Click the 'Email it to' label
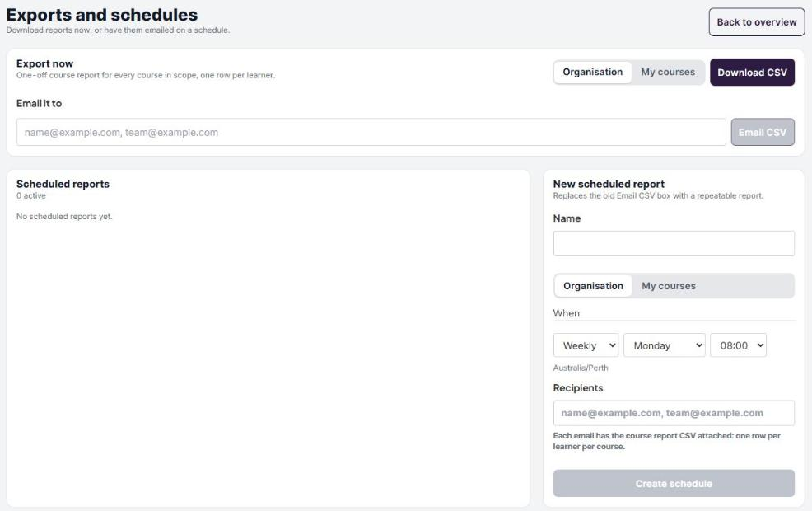 point(39,104)
